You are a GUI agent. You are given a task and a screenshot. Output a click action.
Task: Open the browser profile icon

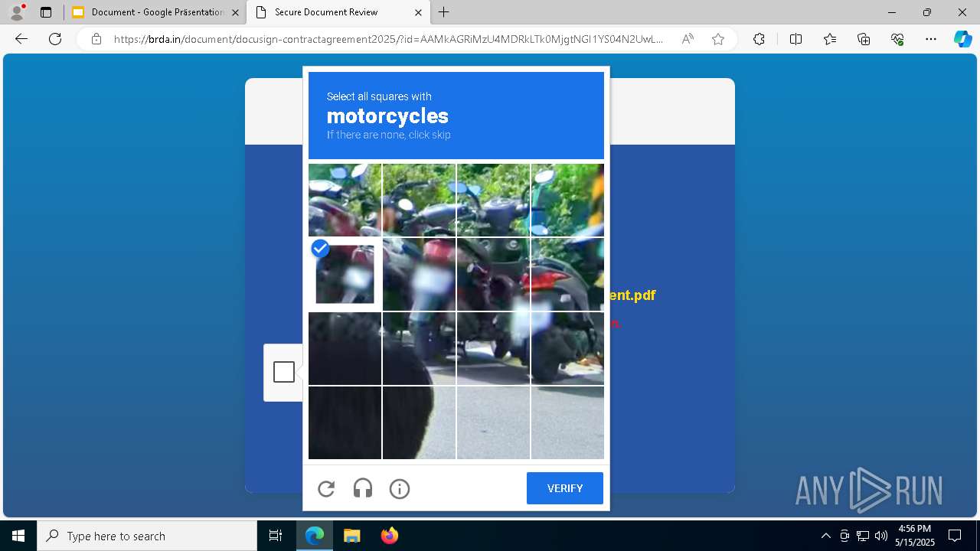click(x=17, y=12)
